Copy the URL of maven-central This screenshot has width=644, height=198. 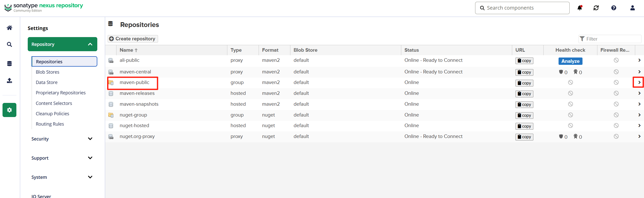tap(524, 72)
